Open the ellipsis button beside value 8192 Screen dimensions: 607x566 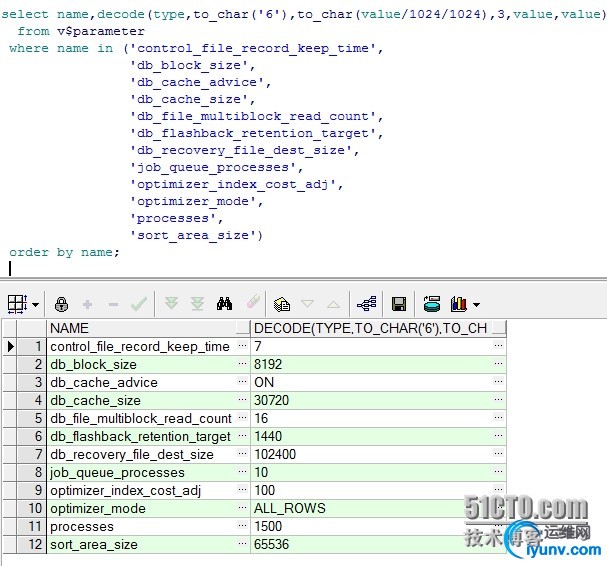pyautogui.click(x=499, y=363)
